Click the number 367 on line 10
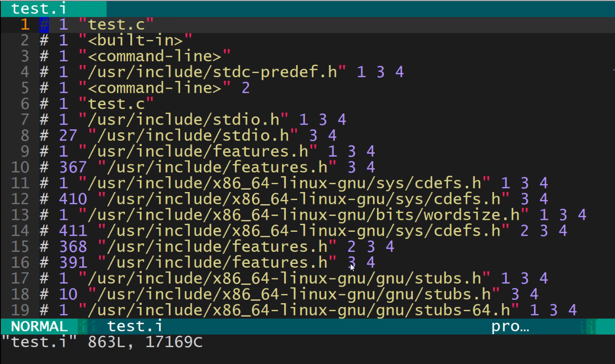The width and height of the screenshot is (615, 364). (x=73, y=167)
